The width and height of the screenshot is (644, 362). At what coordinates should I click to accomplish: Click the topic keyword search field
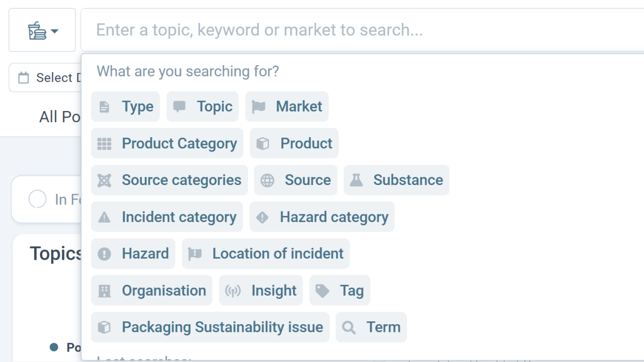[x=362, y=30]
